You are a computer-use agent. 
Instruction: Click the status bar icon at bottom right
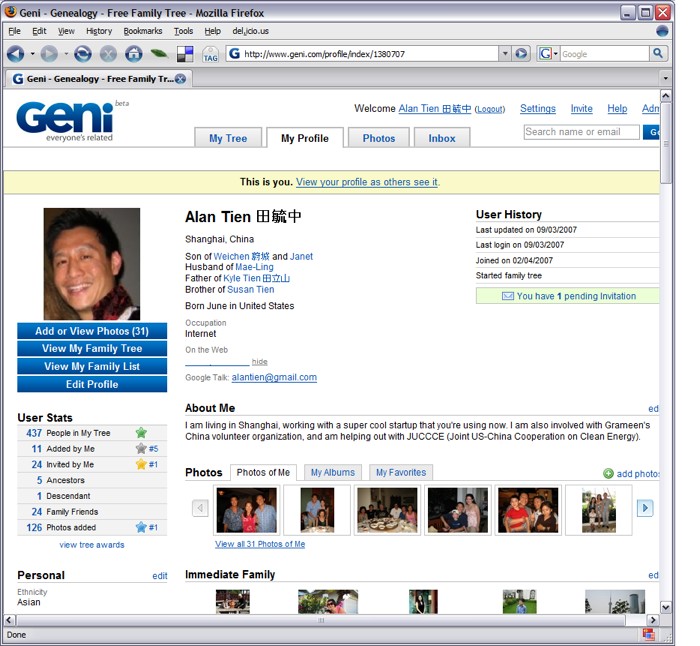tap(648, 634)
